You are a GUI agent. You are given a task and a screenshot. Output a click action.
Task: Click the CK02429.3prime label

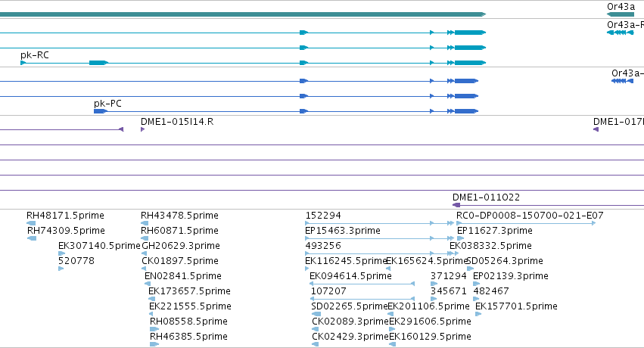350,337
